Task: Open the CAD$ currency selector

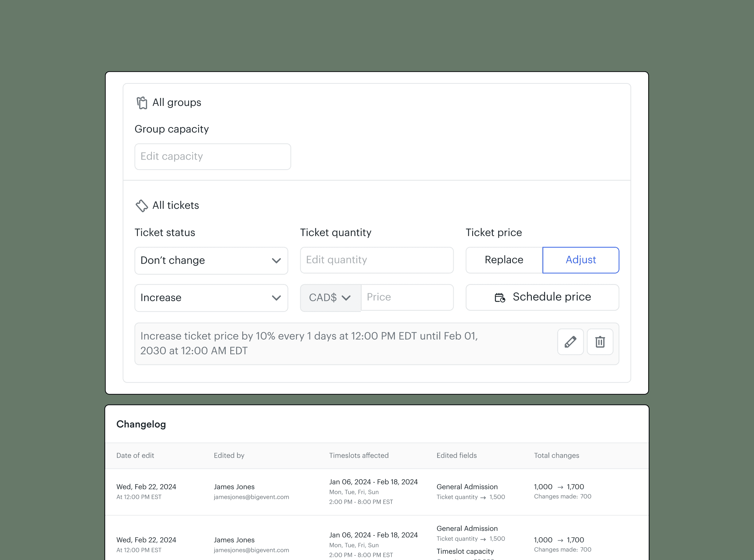Action: (330, 297)
